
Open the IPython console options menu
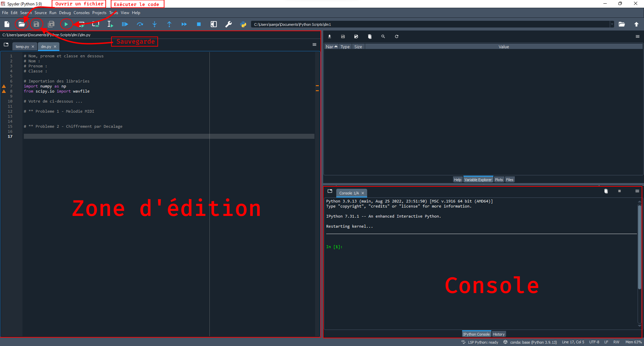[x=637, y=191]
